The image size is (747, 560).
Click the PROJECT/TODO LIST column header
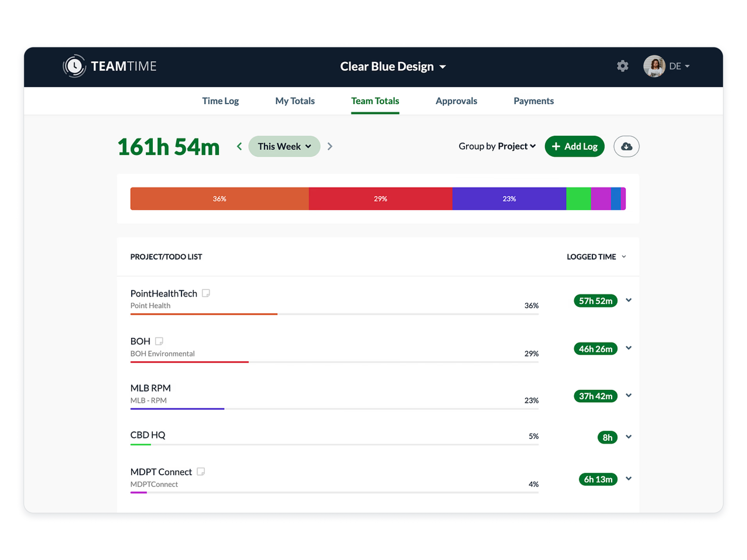point(166,256)
